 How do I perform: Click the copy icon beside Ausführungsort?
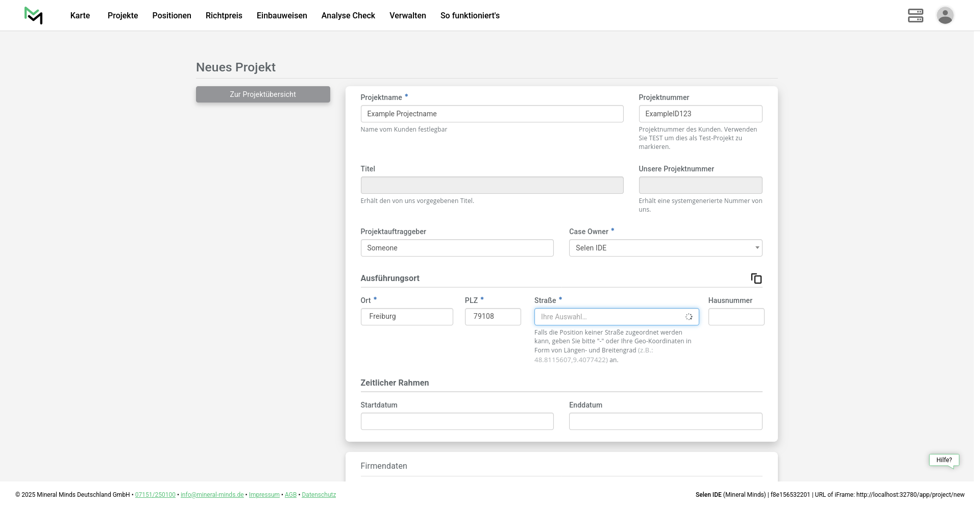click(x=756, y=278)
